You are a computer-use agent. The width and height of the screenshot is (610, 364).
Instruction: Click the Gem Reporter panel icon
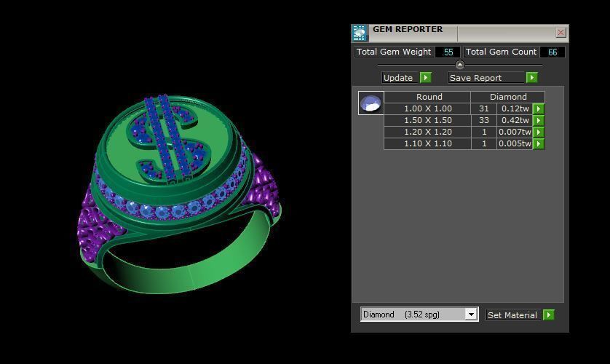359,33
